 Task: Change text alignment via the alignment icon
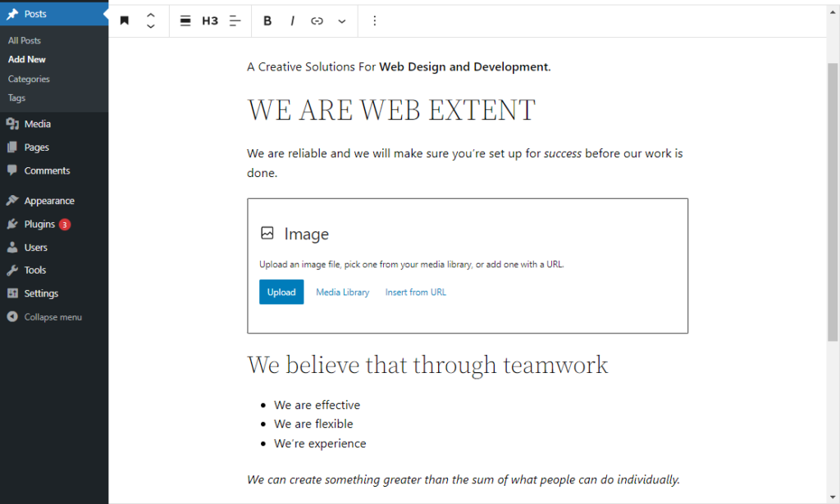click(x=235, y=20)
